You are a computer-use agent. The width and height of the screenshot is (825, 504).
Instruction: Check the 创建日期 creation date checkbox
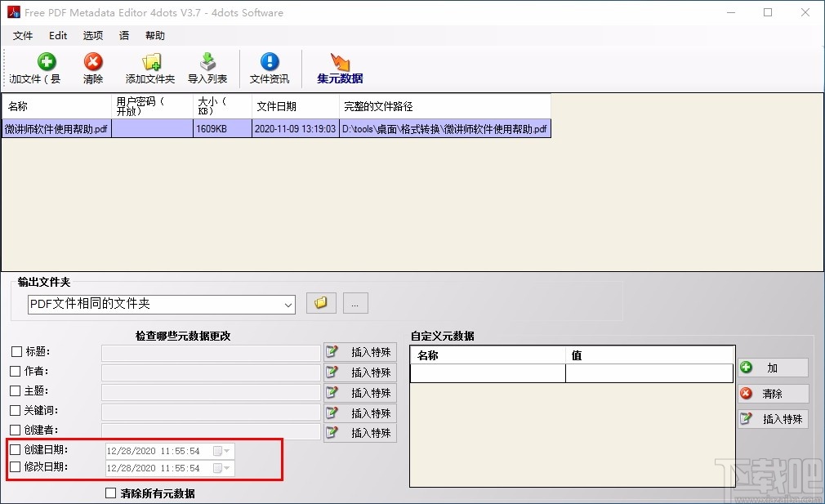click(x=14, y=450)
